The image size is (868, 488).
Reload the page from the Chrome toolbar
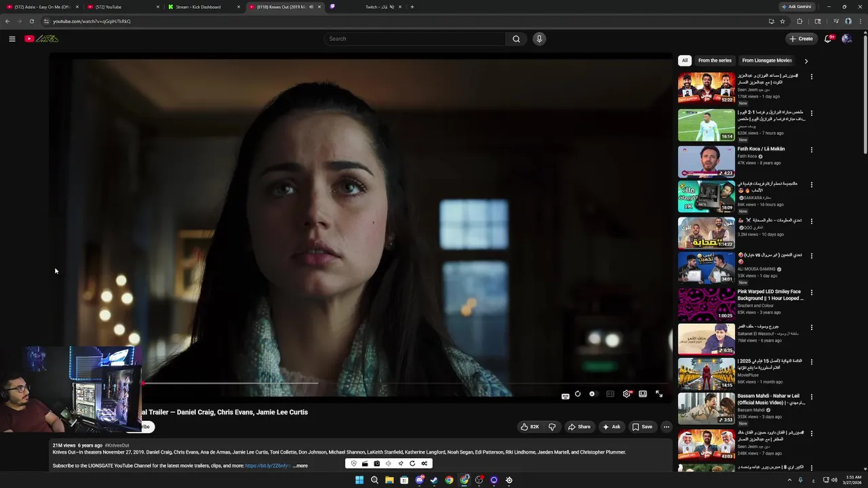[31, 21]
